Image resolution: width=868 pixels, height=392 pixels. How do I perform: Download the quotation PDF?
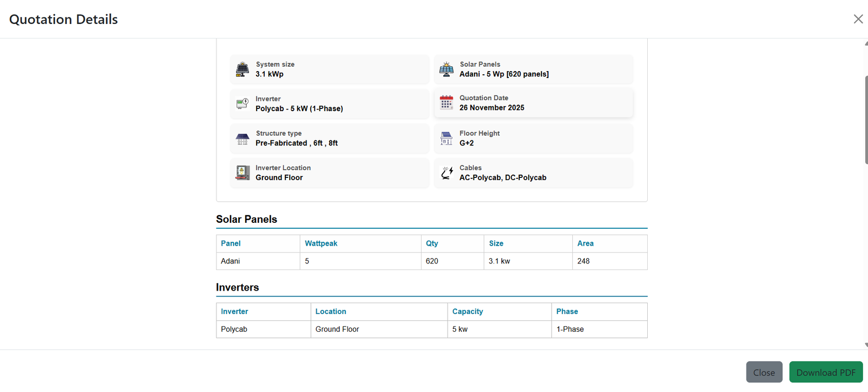825,372
